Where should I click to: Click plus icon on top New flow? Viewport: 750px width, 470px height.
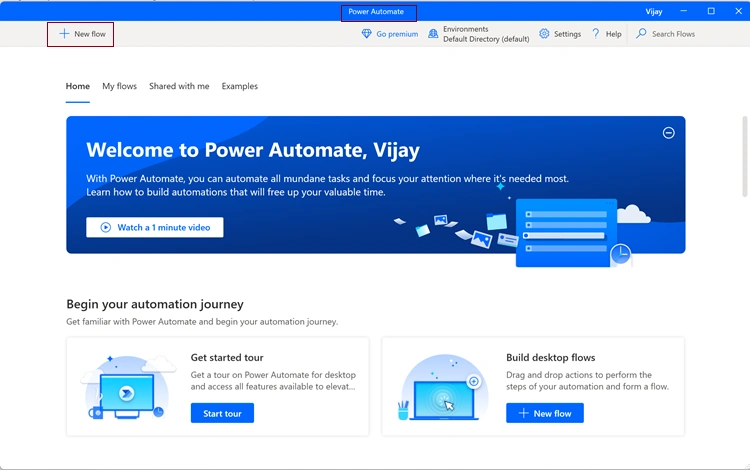(x=64, y=33)
